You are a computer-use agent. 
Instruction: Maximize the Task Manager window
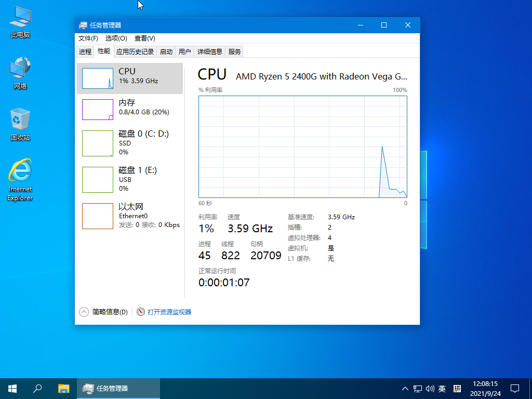coord(384,25)
